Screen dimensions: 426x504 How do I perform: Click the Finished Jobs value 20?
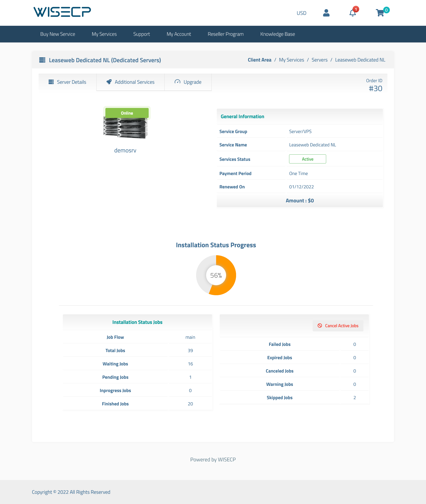[190, 404]
